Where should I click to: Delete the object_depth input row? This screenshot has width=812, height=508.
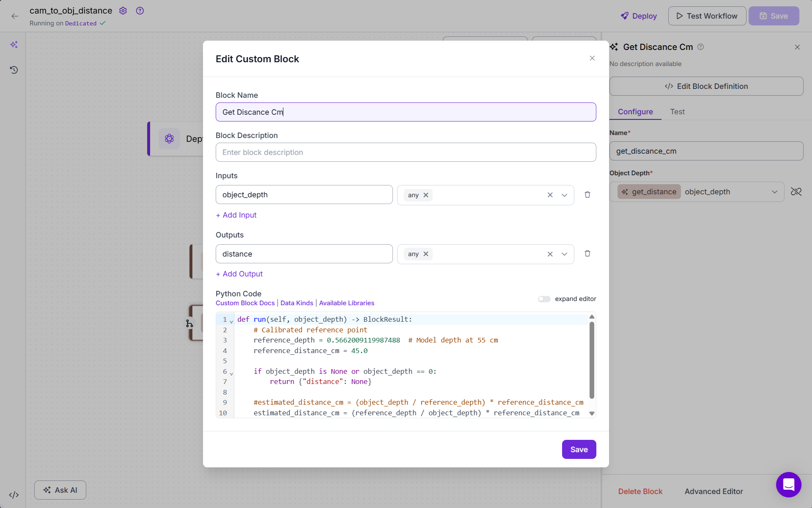[x=587, y=195]
